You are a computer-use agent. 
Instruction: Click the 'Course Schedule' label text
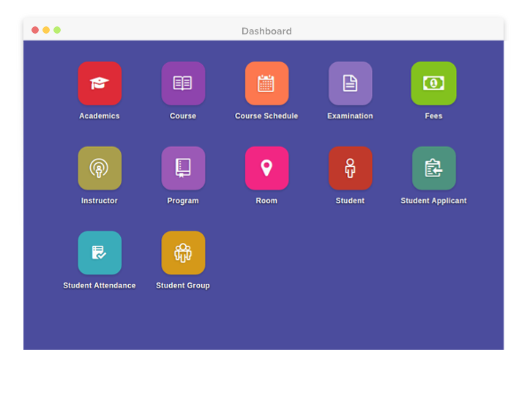click(x=266, y=116)
